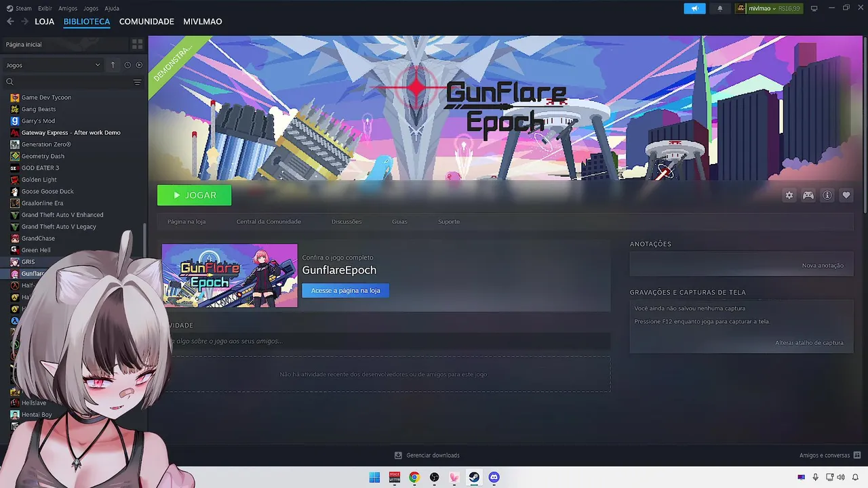Image resolution: width=868 pixels, height=488 pixels.
Task: Click Nova anotação
Action: (x=823, y=266)
